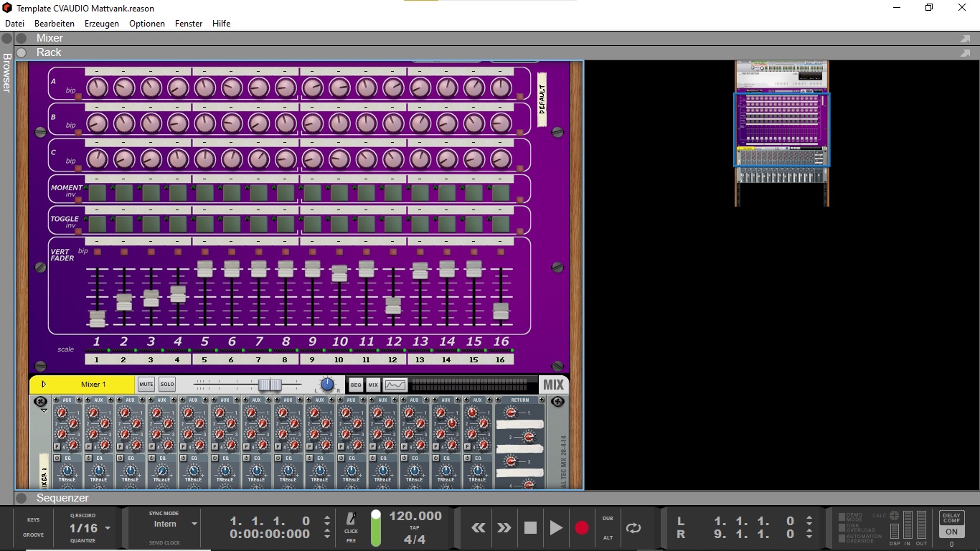Toggle Delay Comp ON button
980x551 pixels.
pos(951,532)
